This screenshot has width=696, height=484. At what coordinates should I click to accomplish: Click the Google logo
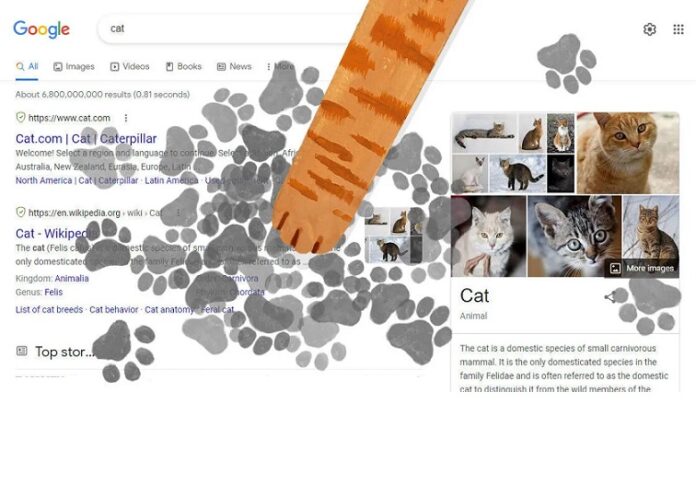pos(41,29)
